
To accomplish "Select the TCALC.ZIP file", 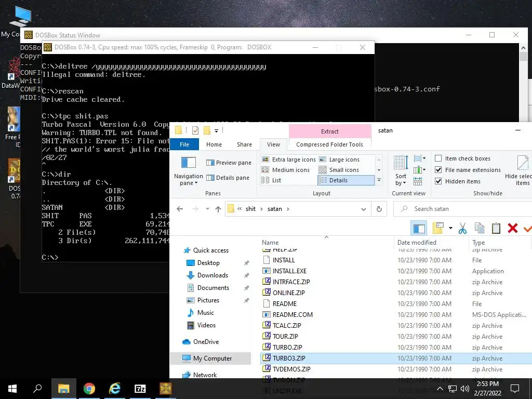I will point(287,325).
